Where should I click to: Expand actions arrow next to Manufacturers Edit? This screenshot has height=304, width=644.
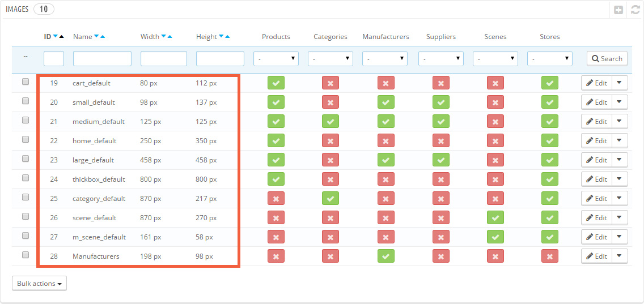tap(620, 256)
